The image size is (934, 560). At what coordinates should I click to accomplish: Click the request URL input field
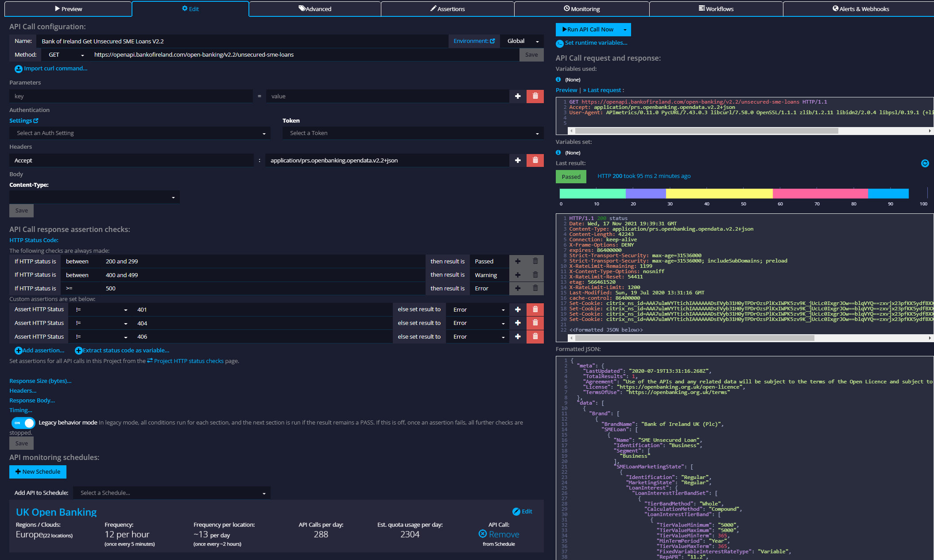(304, 55)
